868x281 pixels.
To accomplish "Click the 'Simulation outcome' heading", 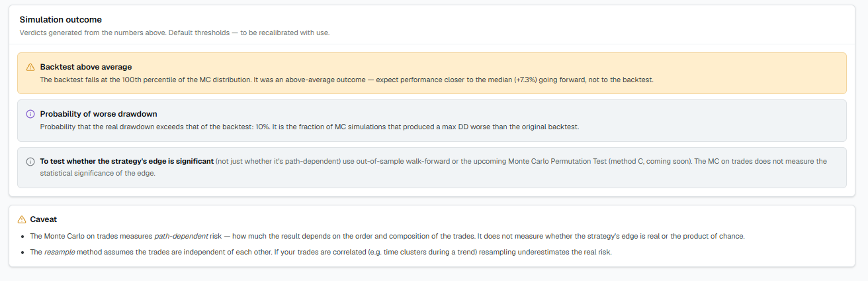I will (x=61, y=20).
